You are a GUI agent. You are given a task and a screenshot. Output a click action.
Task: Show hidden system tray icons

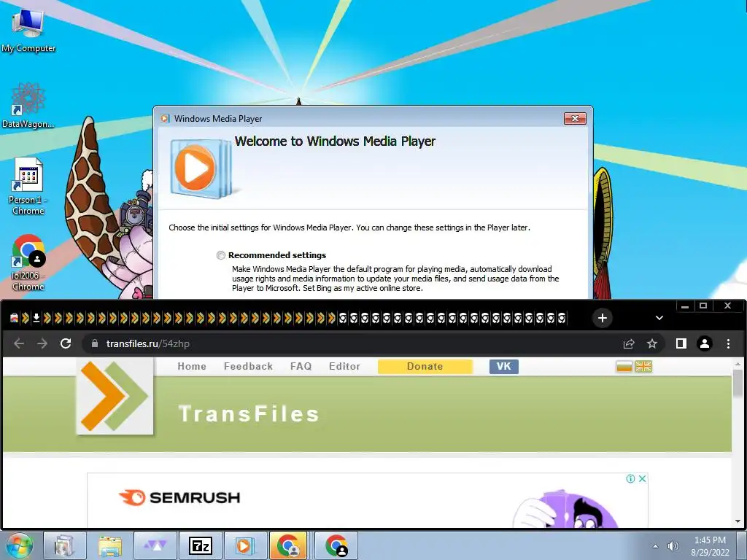point(656,546)
